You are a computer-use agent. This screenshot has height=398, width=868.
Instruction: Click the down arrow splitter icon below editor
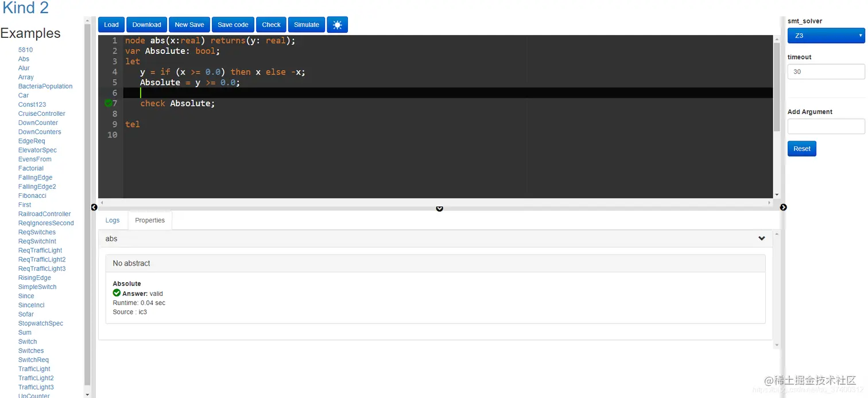pos(440,209)
